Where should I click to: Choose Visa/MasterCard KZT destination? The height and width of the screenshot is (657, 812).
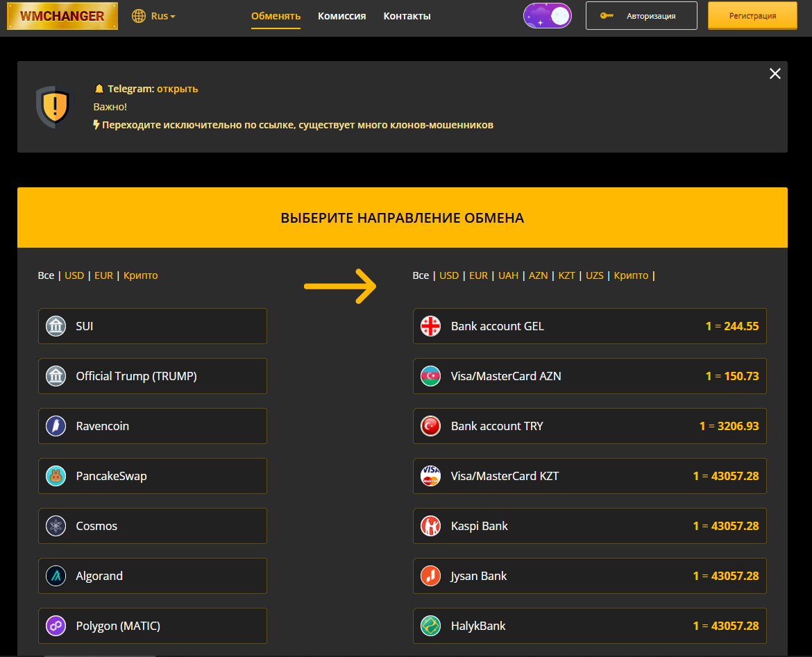(589, 476)
